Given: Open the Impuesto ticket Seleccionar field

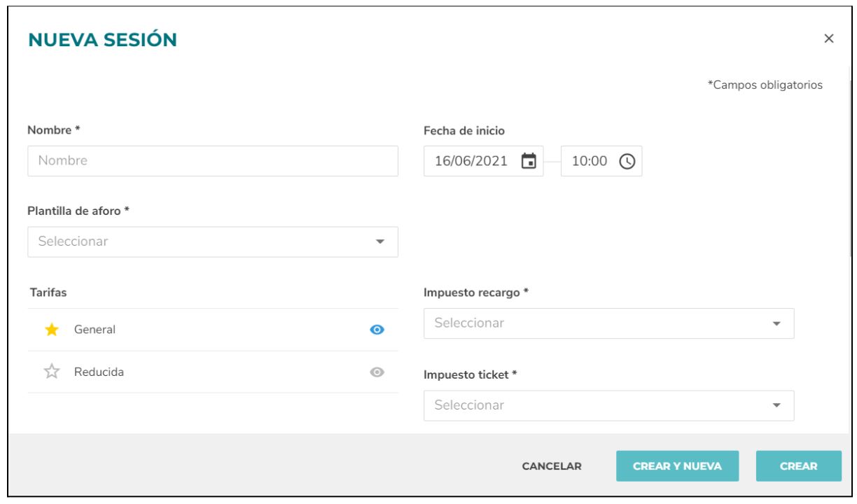Looking at the screenshot, I should coord(609,405).
